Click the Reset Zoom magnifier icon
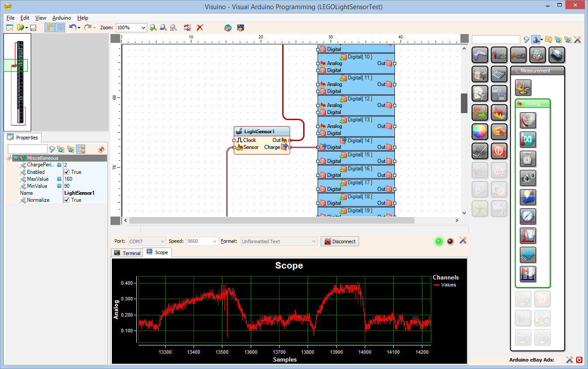588x369 pixels. tap(173, 28)
